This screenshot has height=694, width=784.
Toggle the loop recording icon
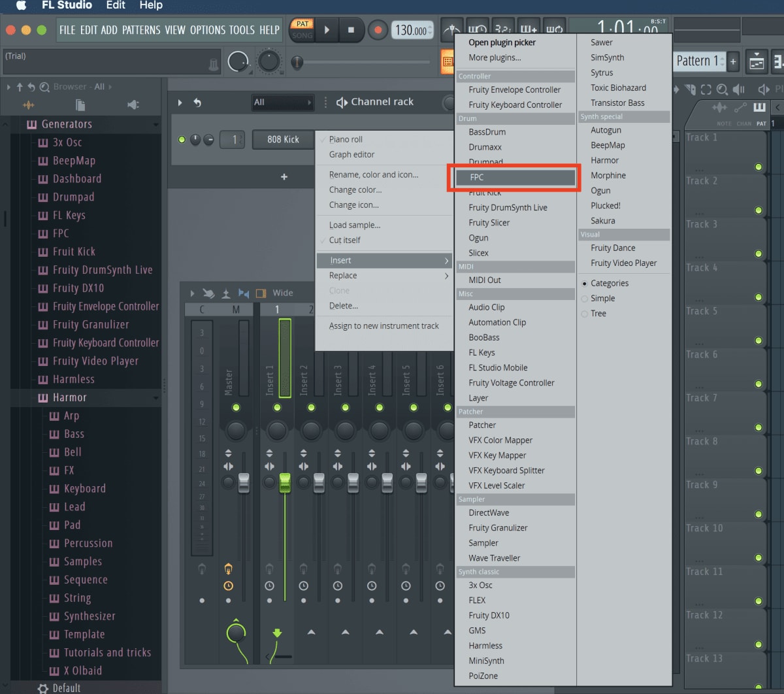(553, 29)
